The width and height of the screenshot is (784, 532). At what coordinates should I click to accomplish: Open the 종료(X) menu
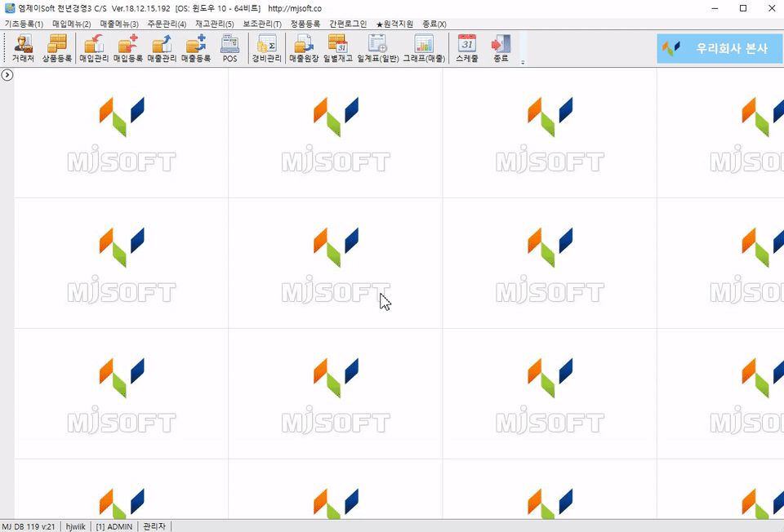pyautogui.click(x=434, y=24)
